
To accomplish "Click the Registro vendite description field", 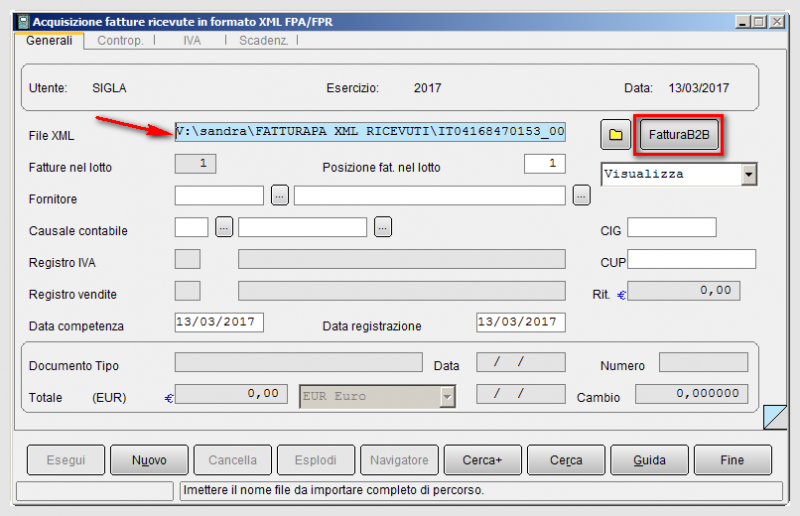I will click(x=402, y=291).
